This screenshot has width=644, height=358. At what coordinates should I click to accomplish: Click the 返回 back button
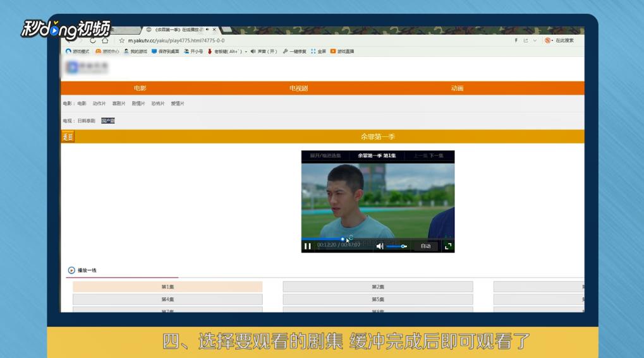[68, 137]
